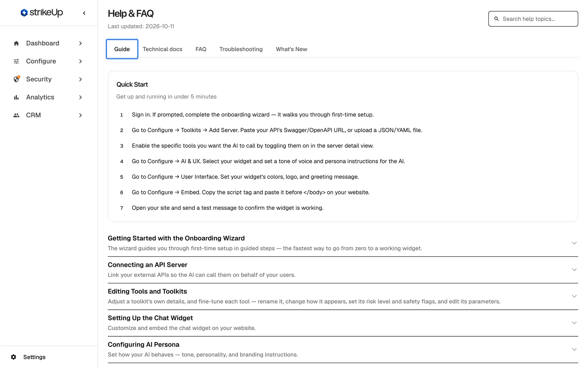Expand the Configure submenu chevron
This screenshot has height=368, width=588.
pos(80,61)
